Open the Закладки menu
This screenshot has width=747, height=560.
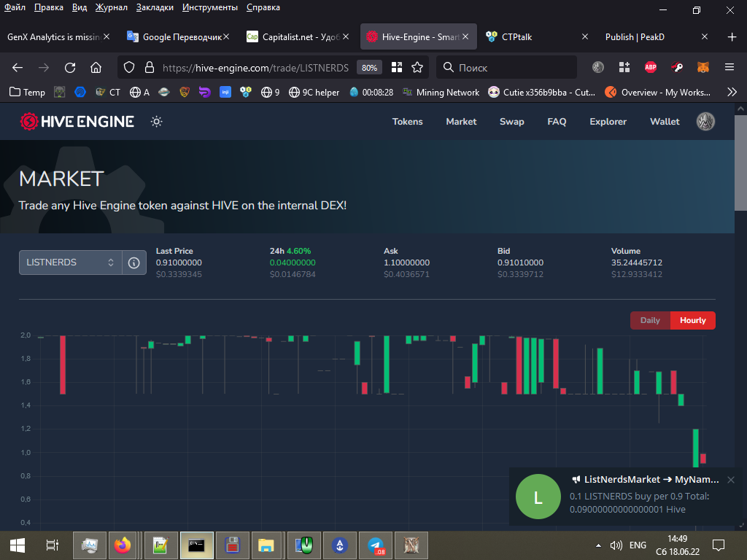(x=155, y=7)
